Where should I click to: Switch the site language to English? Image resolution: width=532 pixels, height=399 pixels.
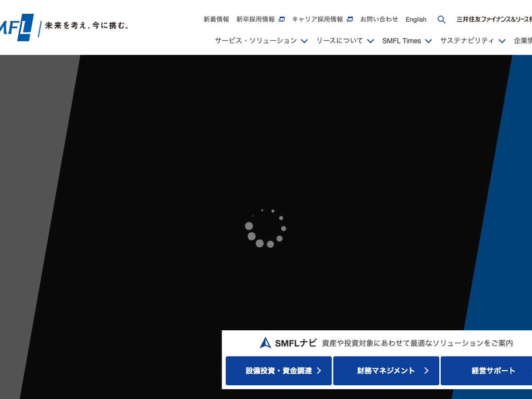click(x=416, y=20)
